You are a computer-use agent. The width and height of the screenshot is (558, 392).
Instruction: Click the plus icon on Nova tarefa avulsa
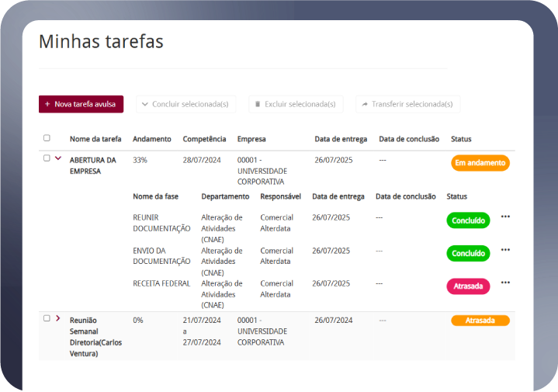(x=47, y=104)
